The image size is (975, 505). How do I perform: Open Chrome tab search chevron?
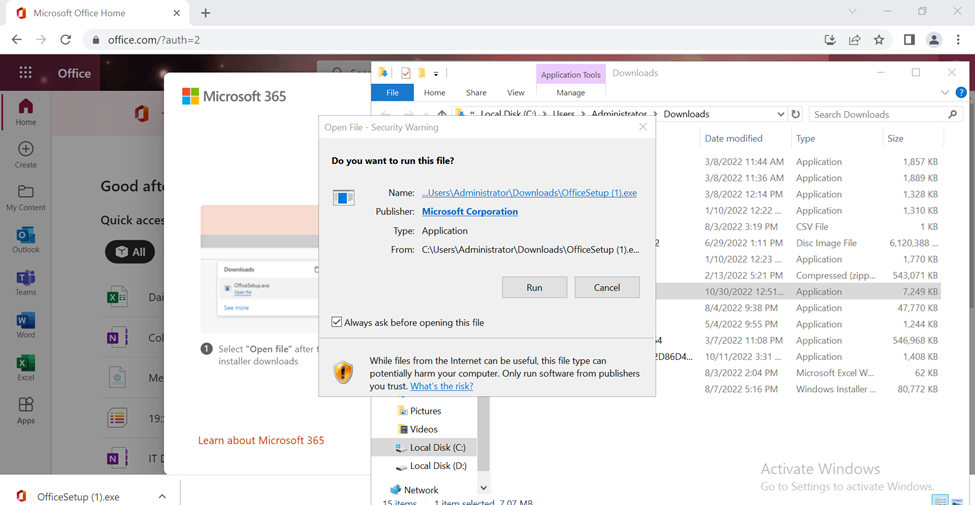coord(853,12)
